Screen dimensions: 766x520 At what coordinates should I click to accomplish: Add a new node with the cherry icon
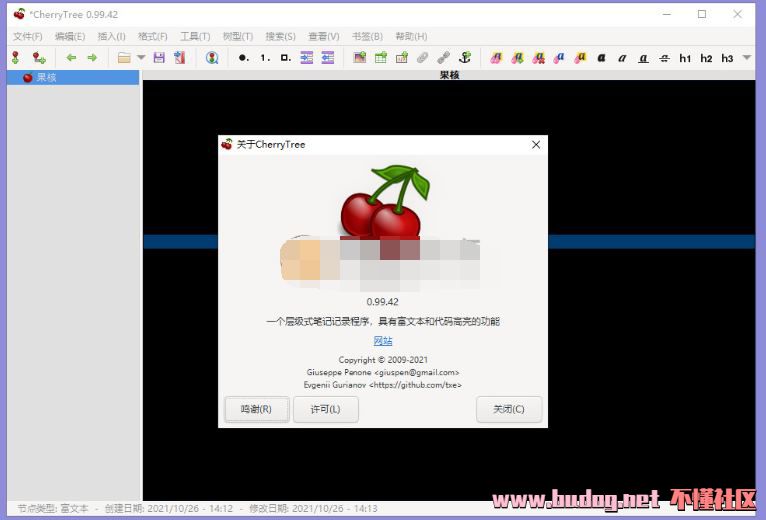click(x=16, y=58)
